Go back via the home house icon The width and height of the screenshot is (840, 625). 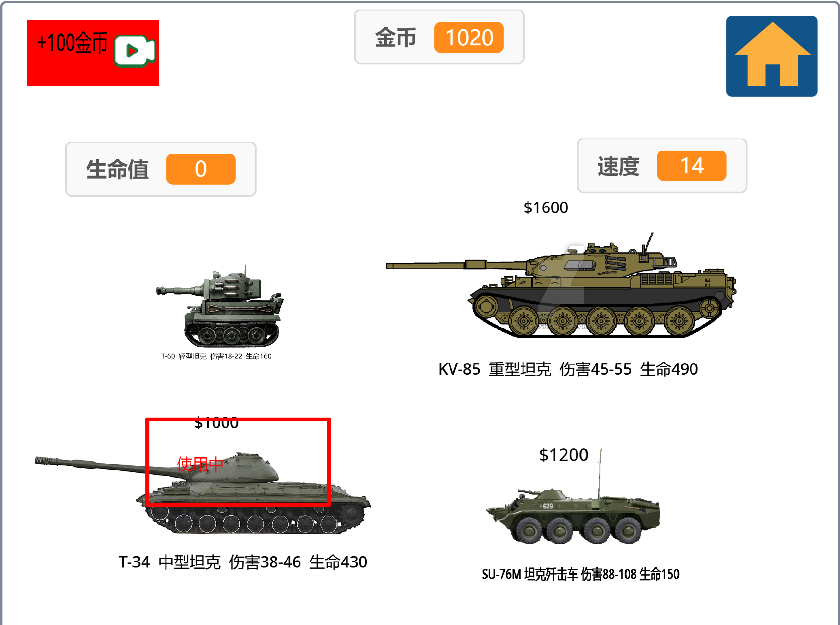click(772, 56)
